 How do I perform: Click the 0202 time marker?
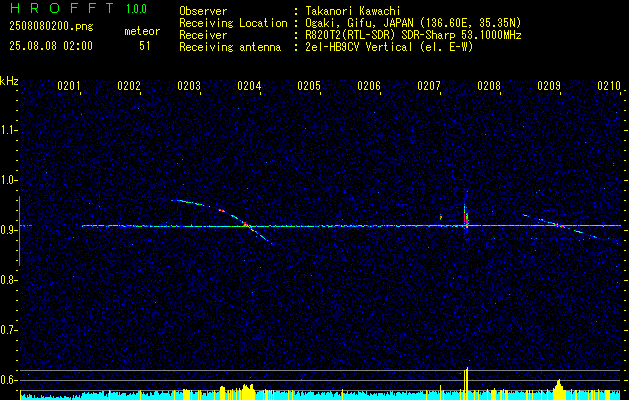pos(129,86)
